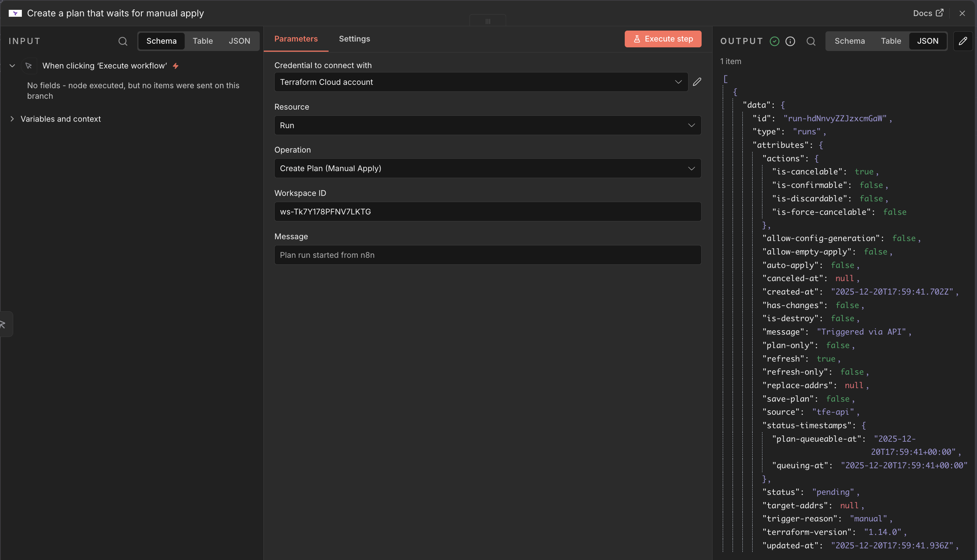Switch OUTPUT view to JSON
This screenshot has height=560, width=977.
(927, 41)
